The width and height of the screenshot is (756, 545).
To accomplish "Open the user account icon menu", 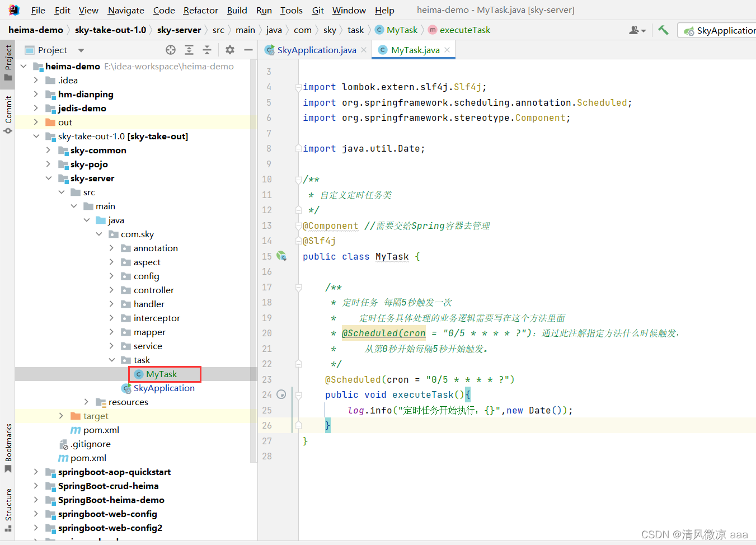I will [637, 30].
